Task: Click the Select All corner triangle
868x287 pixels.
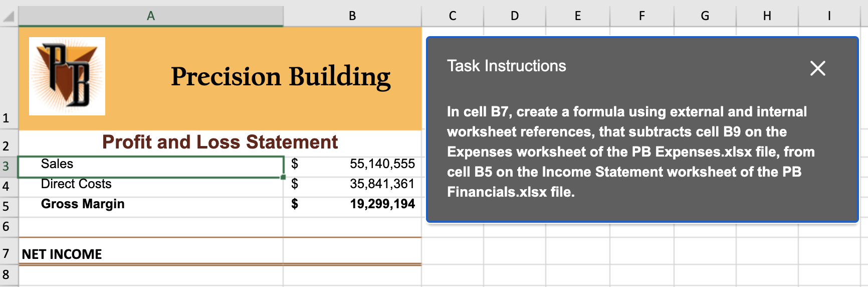Action: (9, 17)
